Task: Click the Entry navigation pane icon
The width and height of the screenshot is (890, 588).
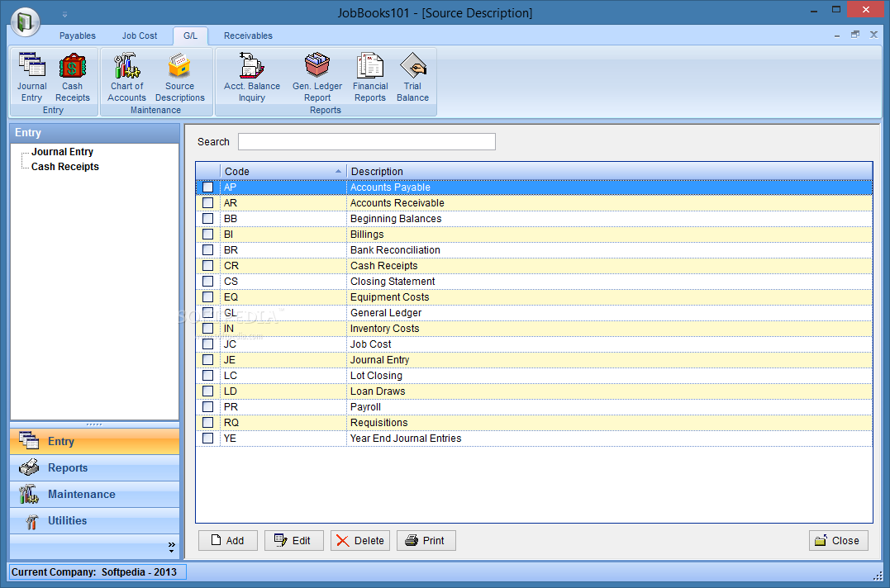Action: point(29,440)
